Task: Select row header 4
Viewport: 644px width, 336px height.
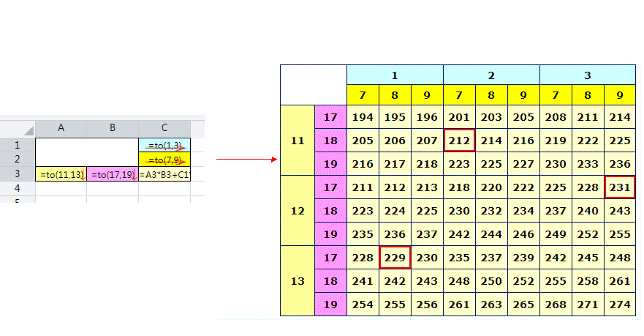Action: click(x=17, y=188)
